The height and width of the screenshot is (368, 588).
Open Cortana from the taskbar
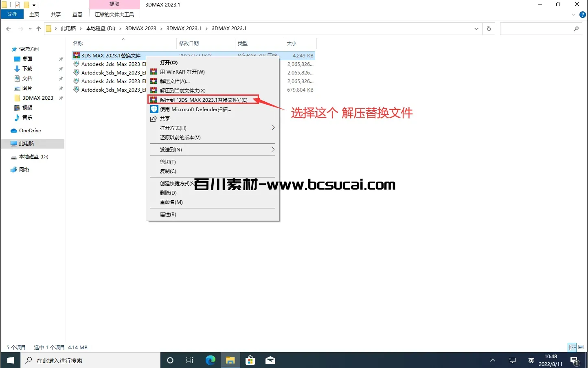pyautogui.click(x=170, y=360)
